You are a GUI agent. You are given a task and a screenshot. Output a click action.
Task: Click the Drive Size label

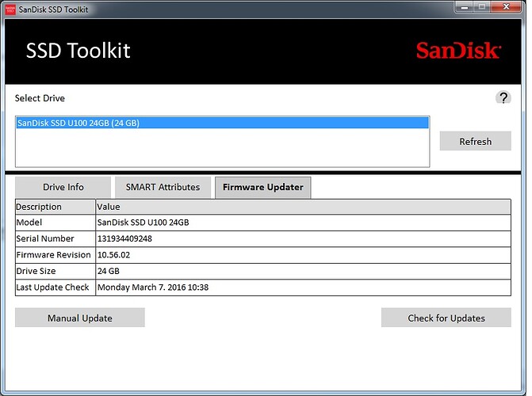[x=36, y=271]
